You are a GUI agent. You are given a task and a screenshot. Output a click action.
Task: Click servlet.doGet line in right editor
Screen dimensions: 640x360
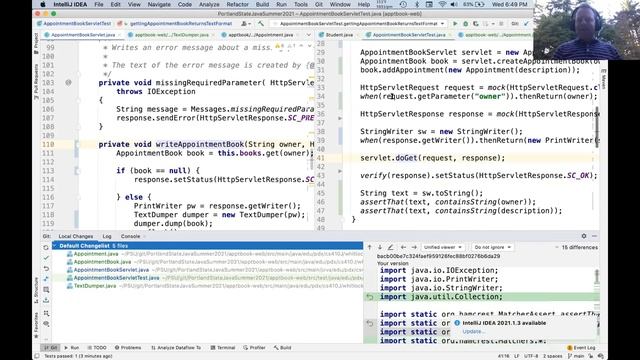click(432, 158)
